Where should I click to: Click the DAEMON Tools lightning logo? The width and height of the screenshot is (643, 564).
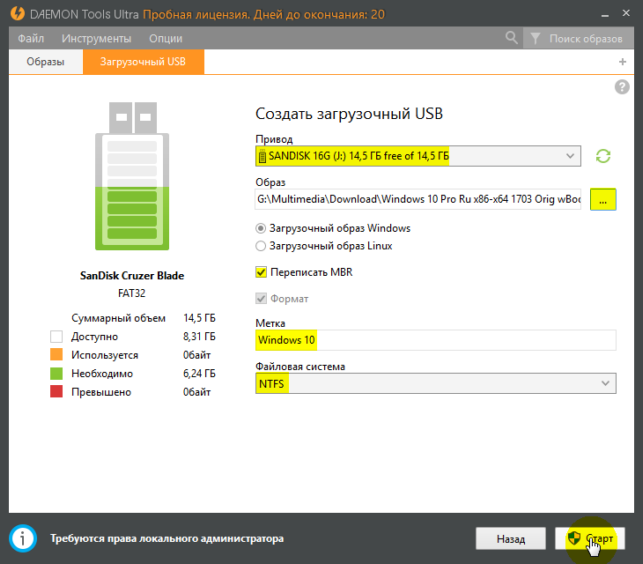click(x=17, y=14)
